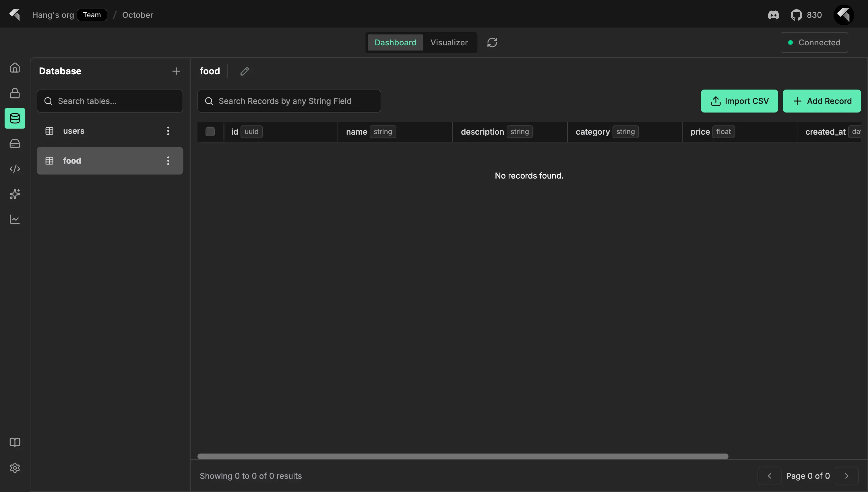Open the Storage panel
Image resolution: width=868 pixels, height=492 pixels.
15,143
